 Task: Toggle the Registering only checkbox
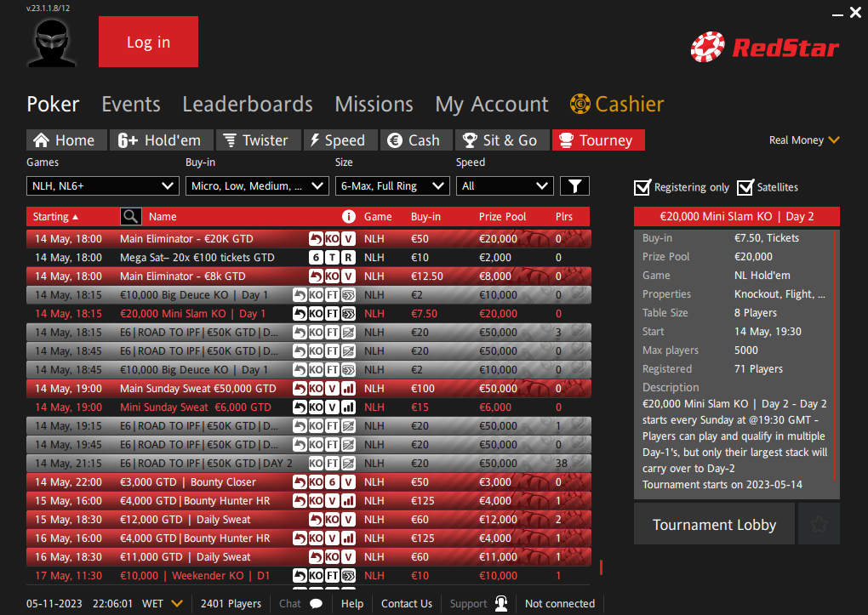[x=642, y=187]
